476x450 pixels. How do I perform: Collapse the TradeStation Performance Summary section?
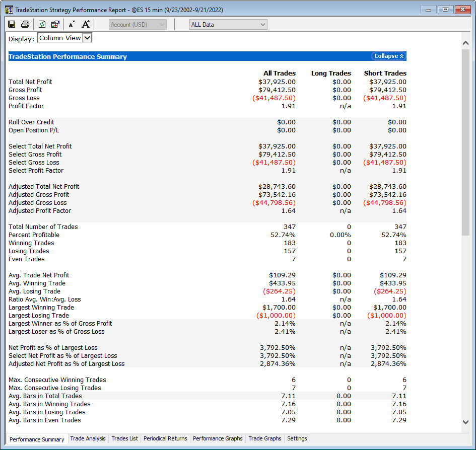pyautogui.click(x=389, y=56)
